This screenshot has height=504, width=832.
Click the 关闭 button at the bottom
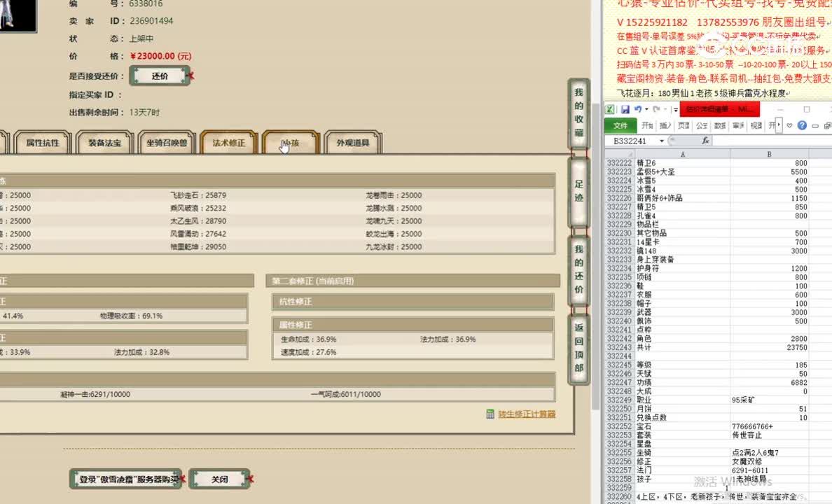(219, 479)
